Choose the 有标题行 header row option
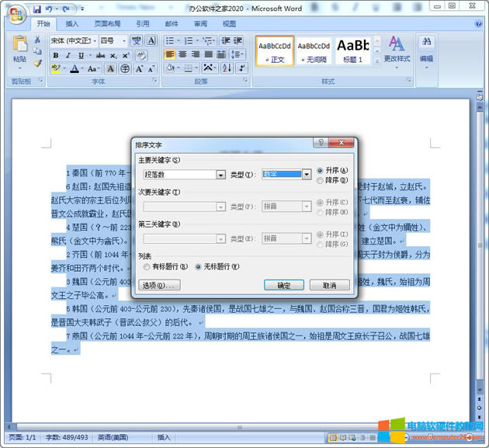The height and width of the screenshot is (448, 489). pyautogui.click(x=146, y=266)
